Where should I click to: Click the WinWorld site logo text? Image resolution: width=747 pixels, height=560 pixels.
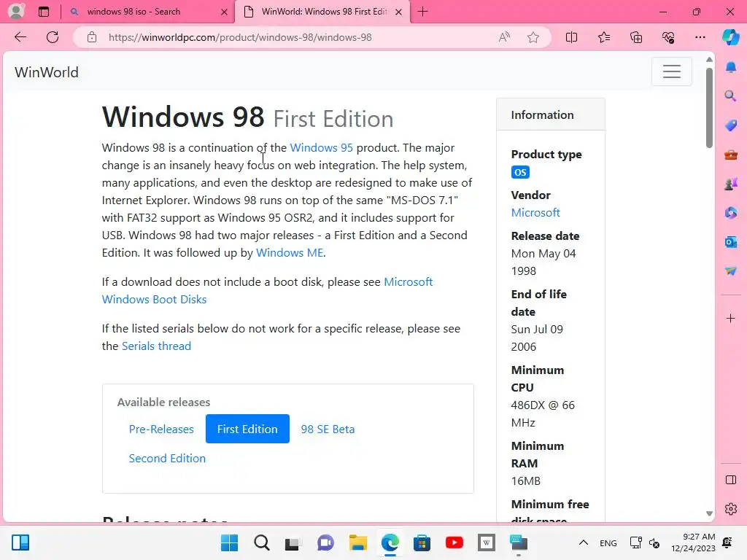tap(47, 72)
